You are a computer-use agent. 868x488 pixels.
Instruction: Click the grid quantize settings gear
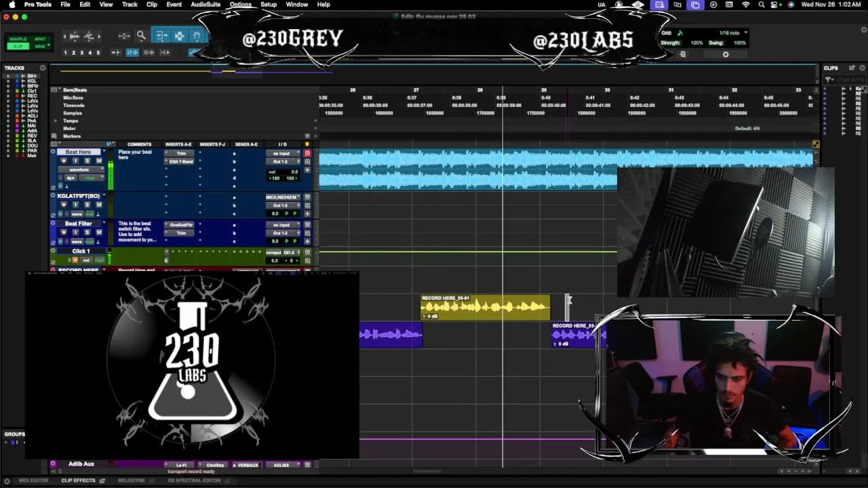pos(726,54)
